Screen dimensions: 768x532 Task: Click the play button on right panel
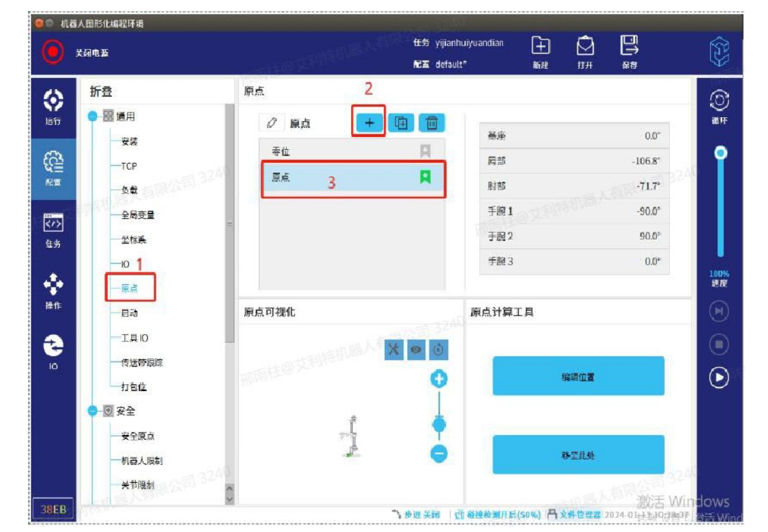tap(719, 378)
